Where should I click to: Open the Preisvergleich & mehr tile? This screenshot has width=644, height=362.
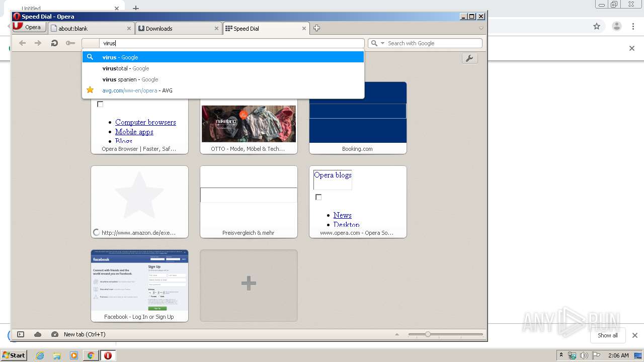pos(249,202)
